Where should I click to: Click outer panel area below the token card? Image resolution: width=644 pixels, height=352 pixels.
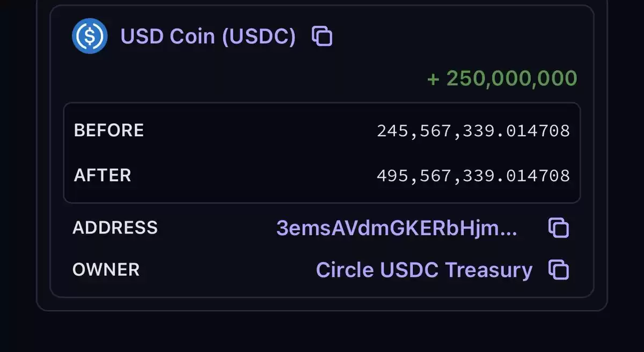322,303
